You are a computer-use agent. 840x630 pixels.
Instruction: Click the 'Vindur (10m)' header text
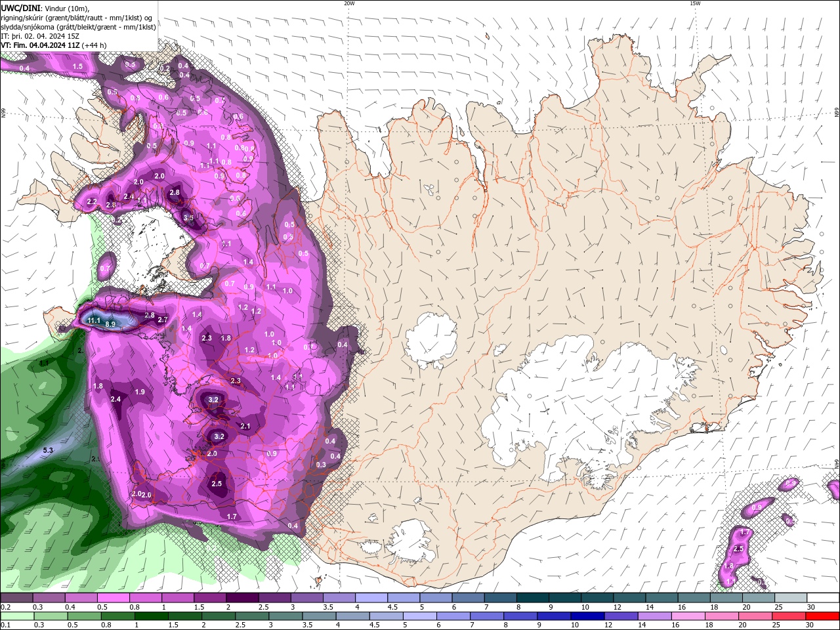67,8
